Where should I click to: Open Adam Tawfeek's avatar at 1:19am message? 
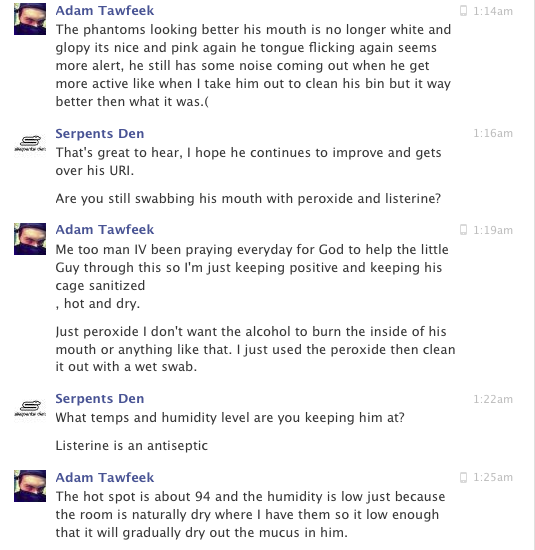[30, 239]
